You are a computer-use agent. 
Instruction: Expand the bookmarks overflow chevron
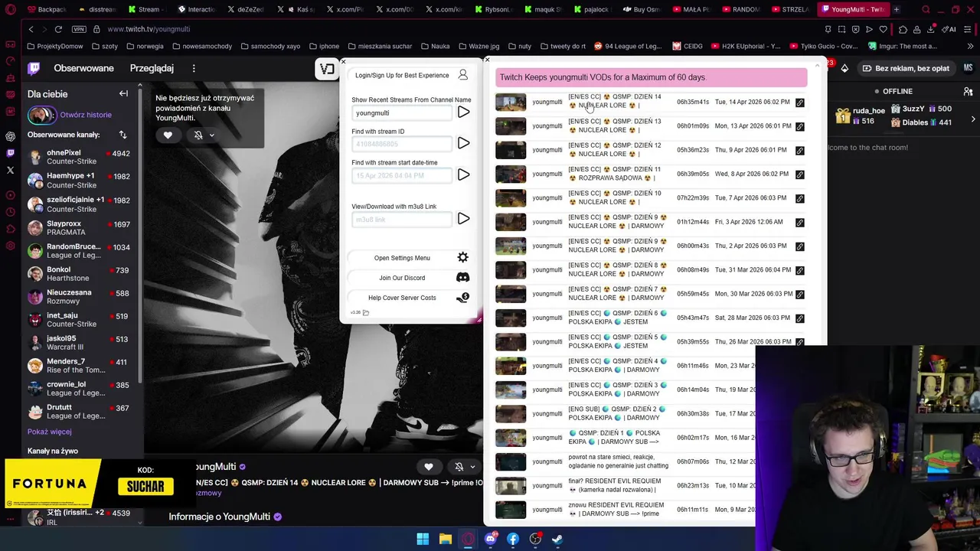(969, 46)
